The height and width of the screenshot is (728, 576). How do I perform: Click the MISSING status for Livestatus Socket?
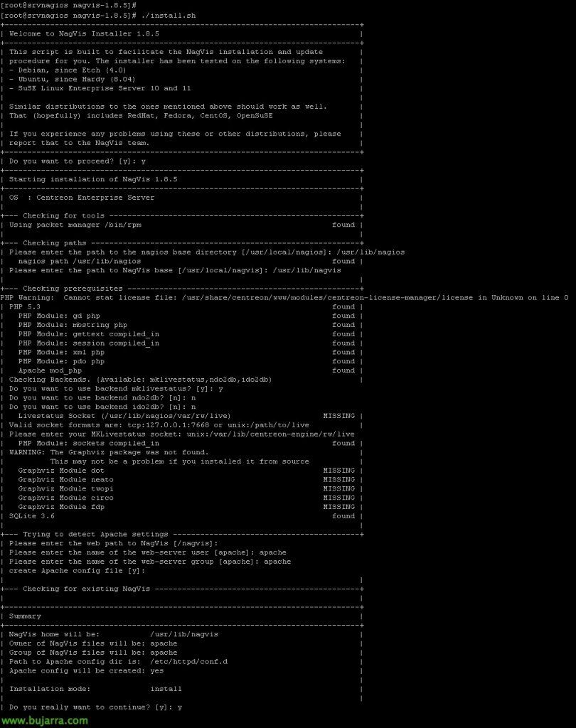click(338, 416)
